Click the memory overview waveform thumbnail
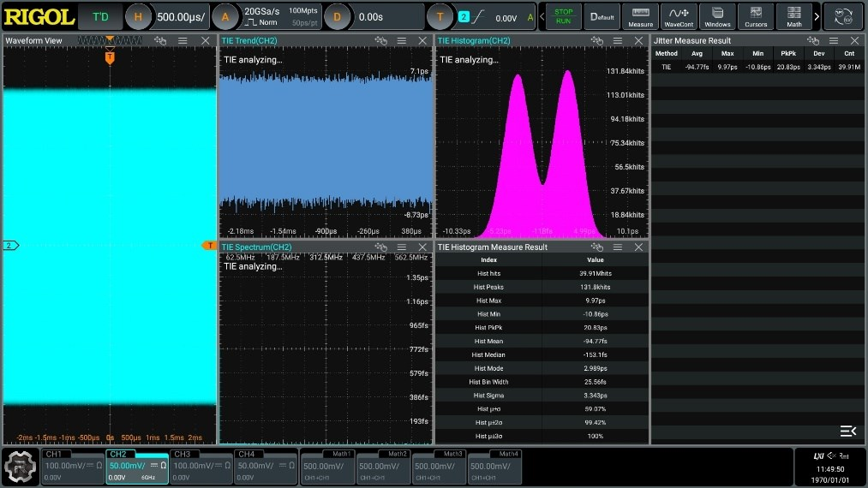 [x=110, y=40]
